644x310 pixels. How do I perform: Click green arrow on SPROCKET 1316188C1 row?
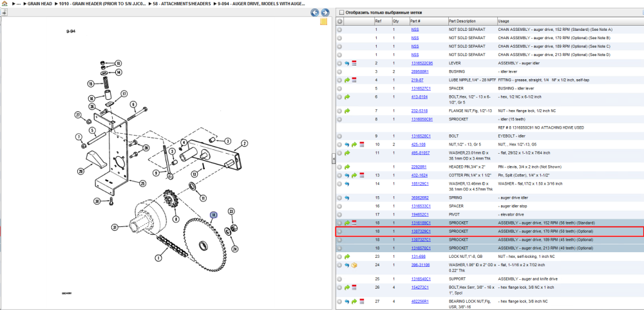(x=347, y=223)
